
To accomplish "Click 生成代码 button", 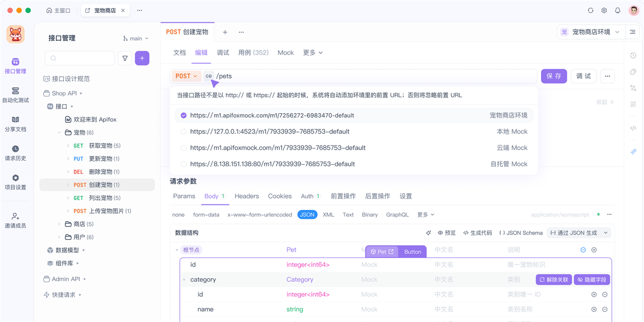I will click(477, 233).
